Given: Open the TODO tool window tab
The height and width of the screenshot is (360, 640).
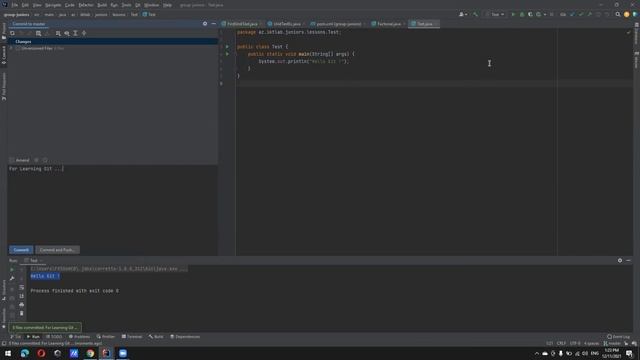Looking at the screenshot, I should point(54,337).
